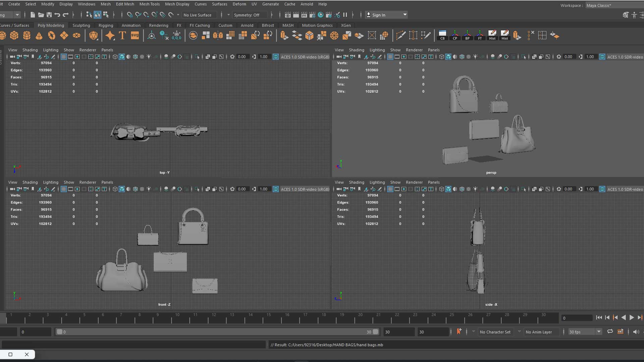Image resolution: width=644 pixels, height=362 pixels.
Task: Switch to the Sculpting shelf tab
Action: pos(81,25)
